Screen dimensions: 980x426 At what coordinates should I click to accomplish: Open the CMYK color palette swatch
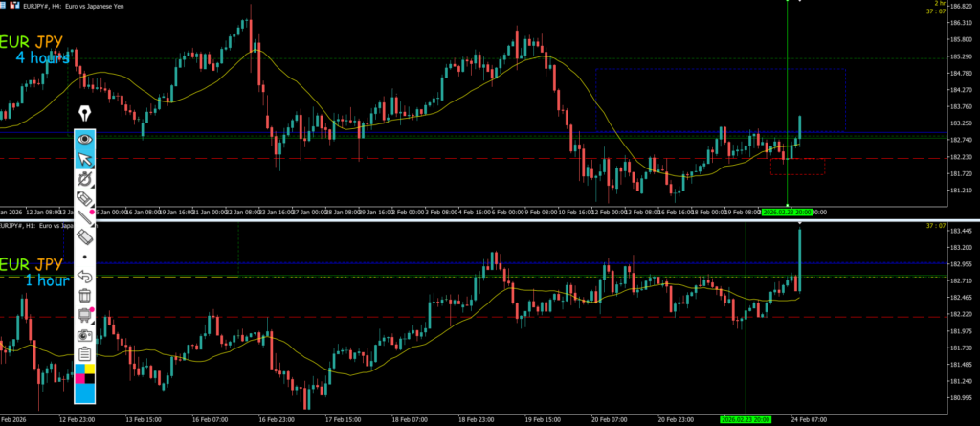(x=86, y=373)
